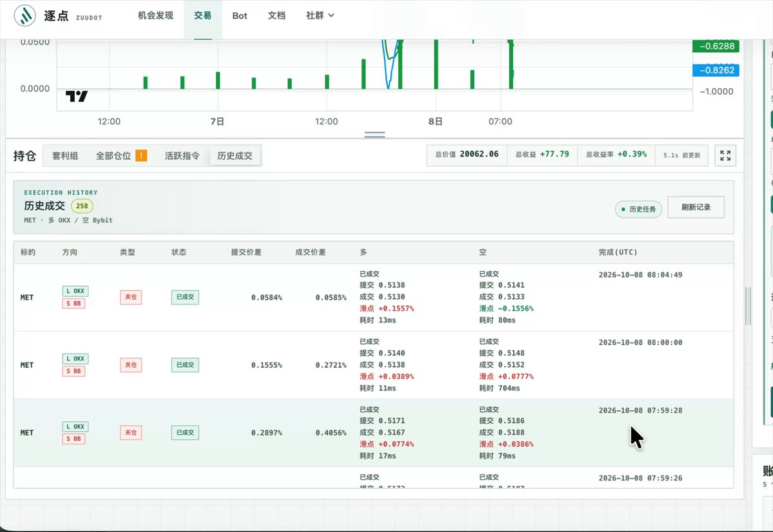
Task: Click the green -0.6288 price label
Action: (716, 46)
